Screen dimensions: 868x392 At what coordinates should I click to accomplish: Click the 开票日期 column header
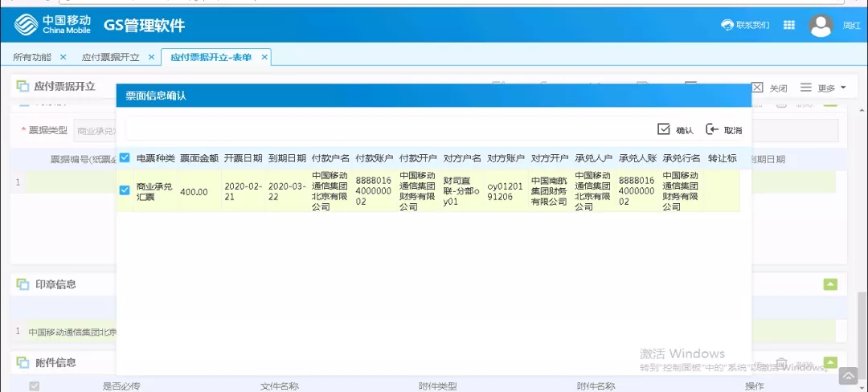point(244,158)
